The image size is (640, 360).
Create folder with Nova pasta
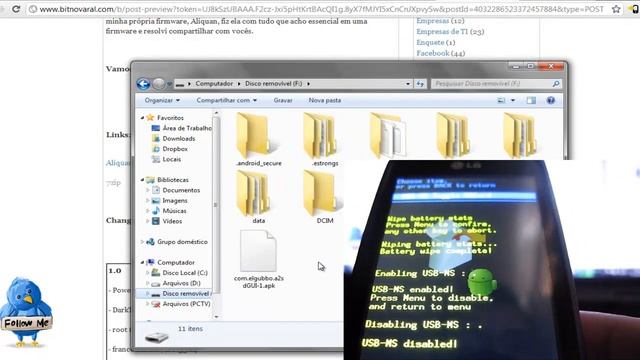pos(324,100)
